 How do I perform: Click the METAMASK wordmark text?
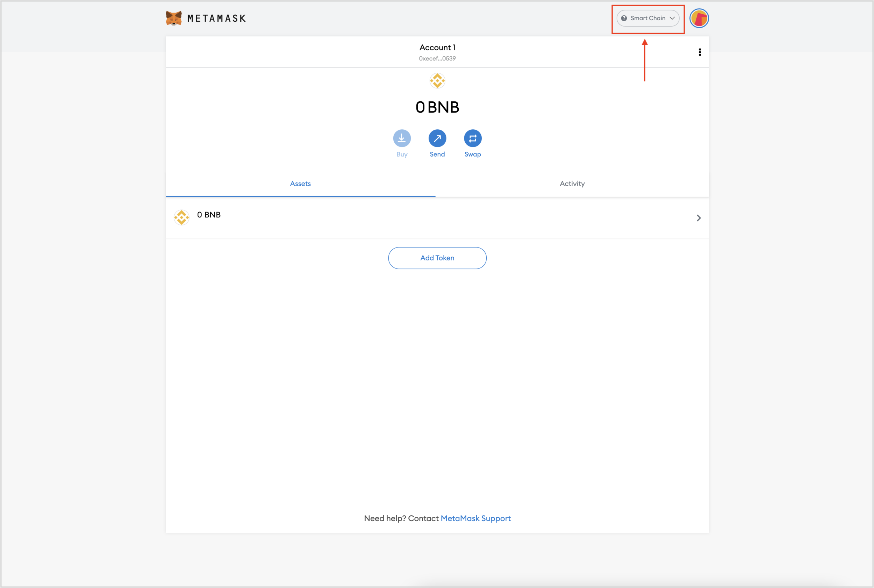[216, 19]
